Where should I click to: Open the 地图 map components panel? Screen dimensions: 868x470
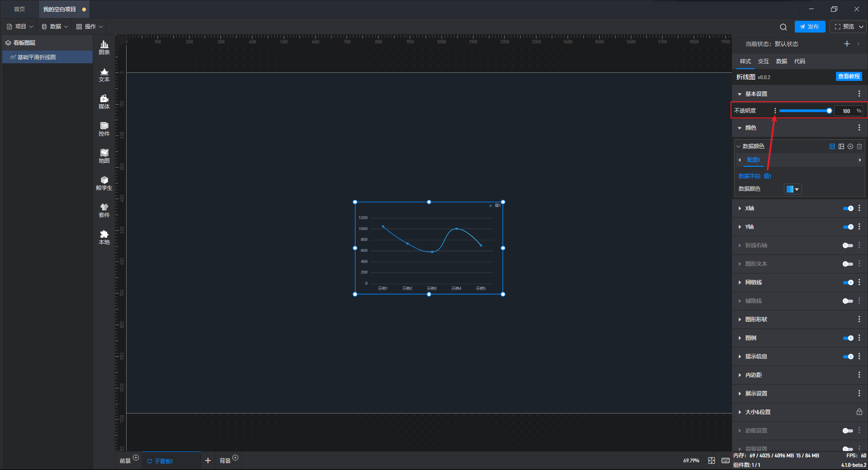[x=104, y=156]
